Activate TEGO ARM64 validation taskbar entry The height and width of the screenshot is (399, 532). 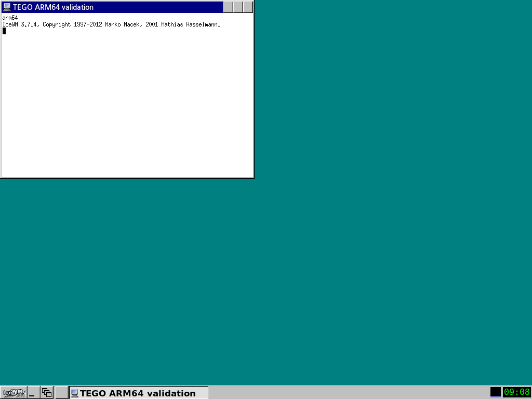[139, 393]
